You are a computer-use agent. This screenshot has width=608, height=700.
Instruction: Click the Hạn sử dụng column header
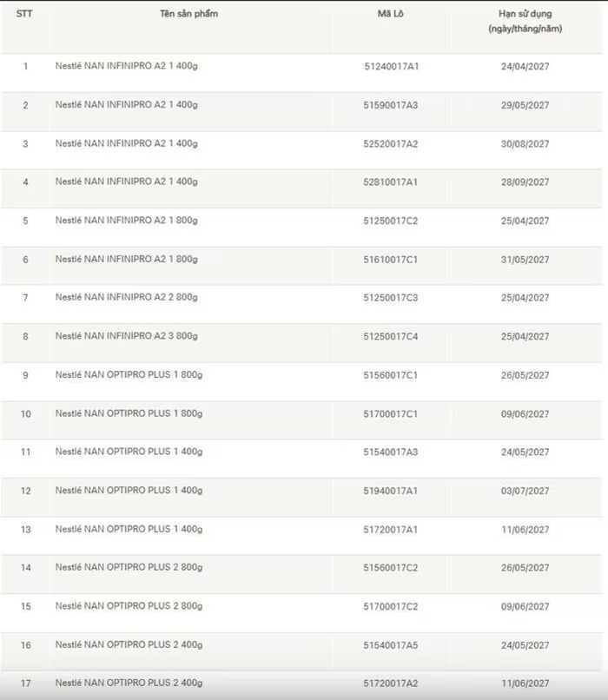click(x=519, y=22)
